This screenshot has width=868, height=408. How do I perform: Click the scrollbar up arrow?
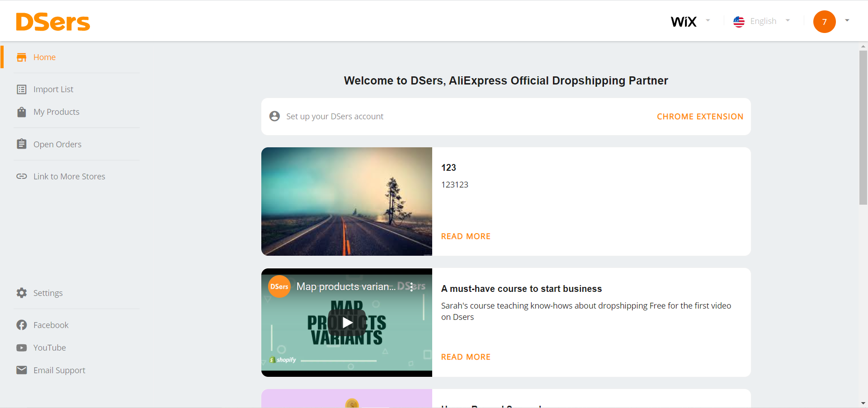click(x=863, y=46)
